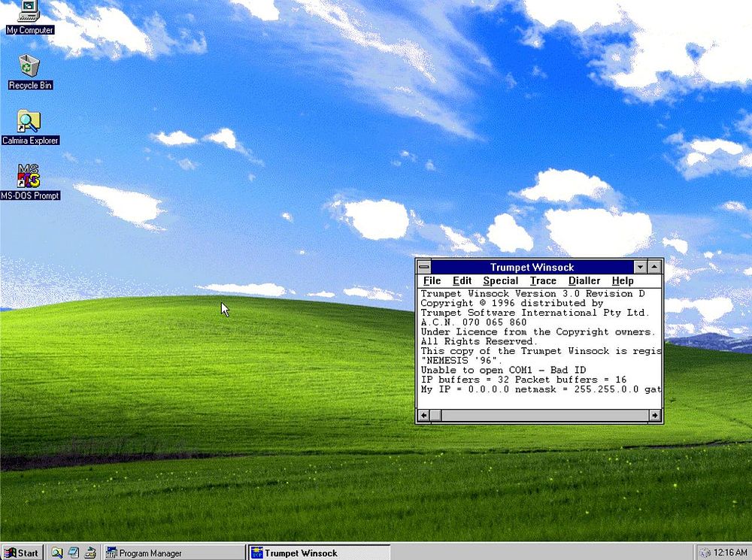The height and width of the screenshot is (560, 752).
Task: Click the 'All Rights Reserved.' line
Action: [x=479, y=341]
